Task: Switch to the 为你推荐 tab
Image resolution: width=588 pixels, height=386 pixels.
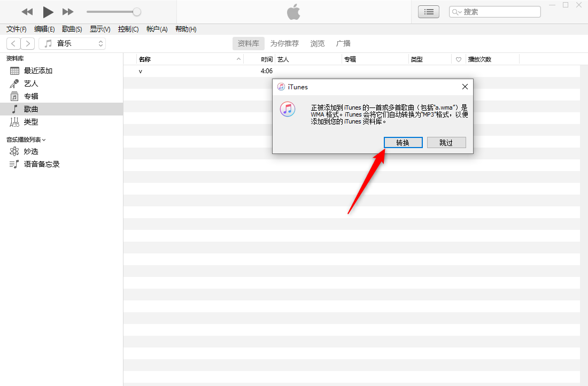Action: click(x=284, y=43)
